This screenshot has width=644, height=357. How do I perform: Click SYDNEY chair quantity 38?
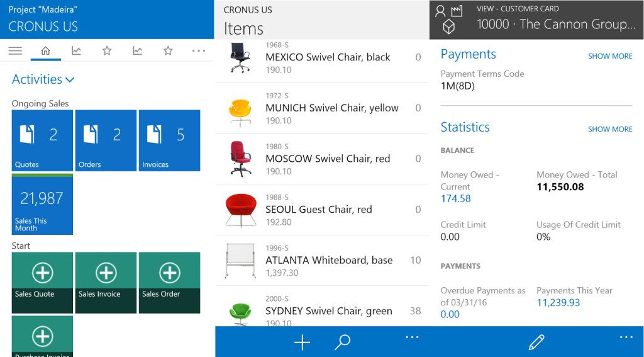coord(415,311)
